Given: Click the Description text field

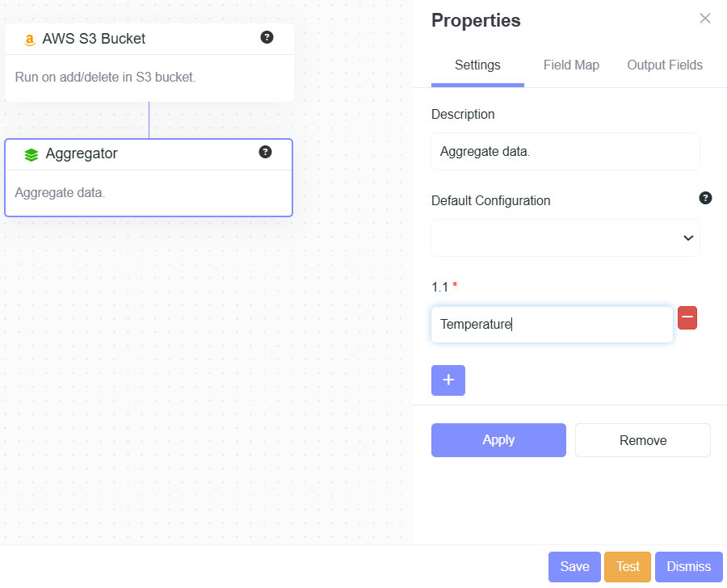Looking at the screenshot, I should [x=565, y=152].
